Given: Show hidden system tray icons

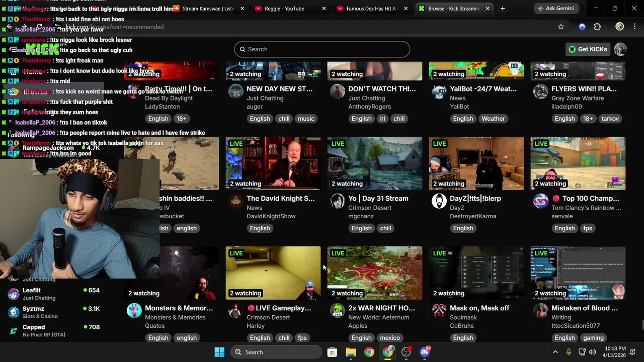Looking at the screenshot, I should [x=555, y=352].
